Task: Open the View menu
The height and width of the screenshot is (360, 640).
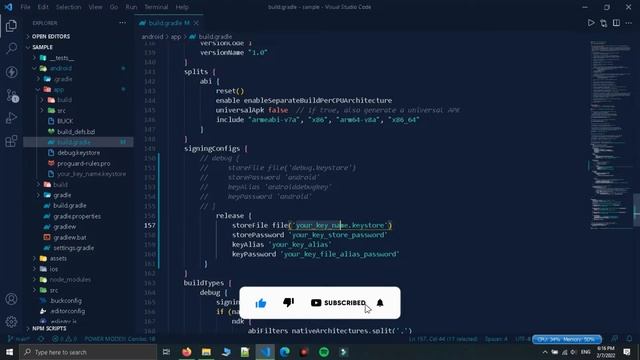Action: point(96,7)
